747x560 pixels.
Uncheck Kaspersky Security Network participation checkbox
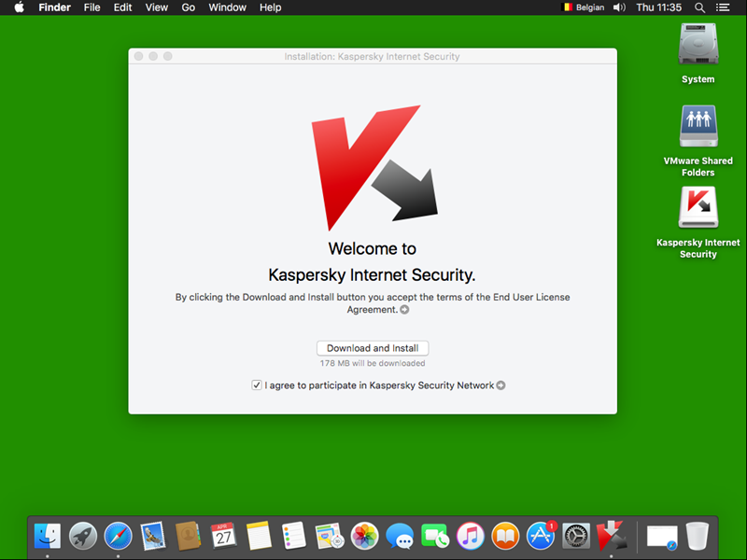[257, 385]
